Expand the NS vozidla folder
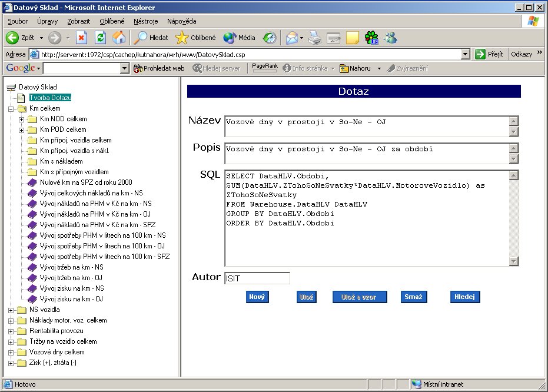The image size is (548, 392). [x=11, y=310]
